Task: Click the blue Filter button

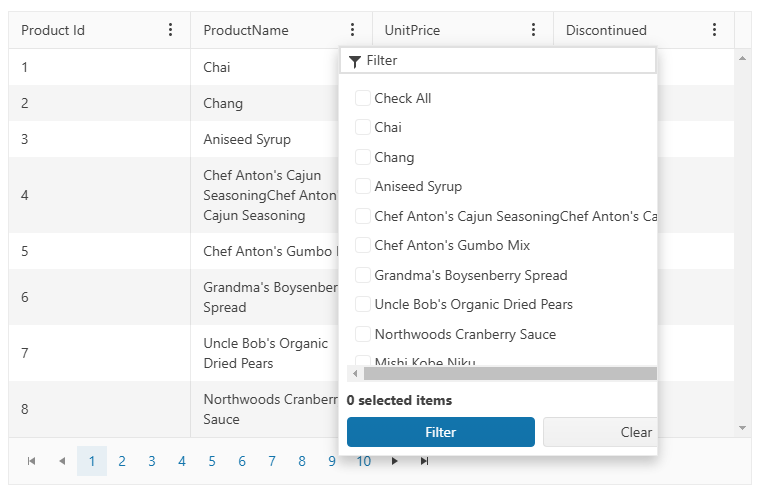Action: [440, 432]
